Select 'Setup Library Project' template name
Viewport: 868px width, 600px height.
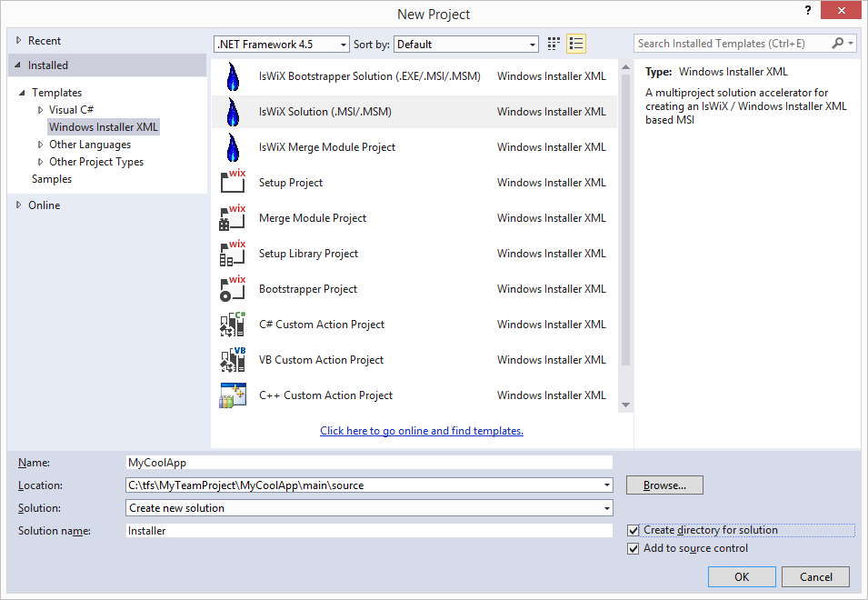[x=308, y=254]
